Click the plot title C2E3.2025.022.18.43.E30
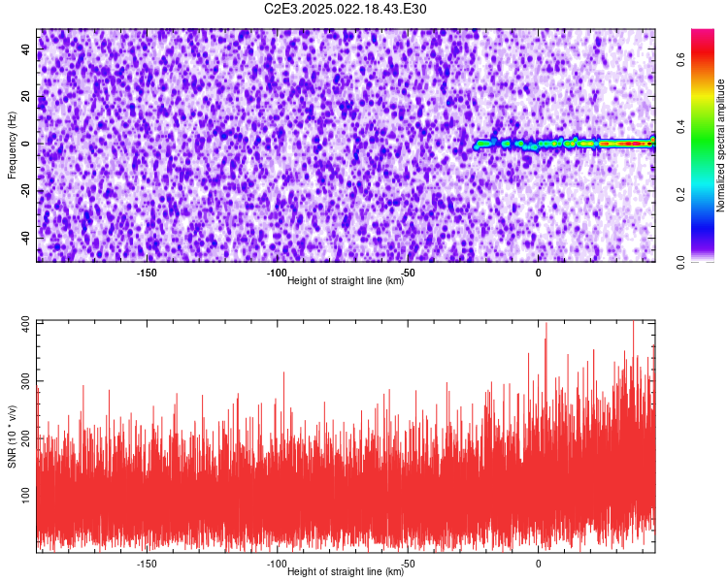This screenshot has width=728, height=582. (x=345, y=9)
